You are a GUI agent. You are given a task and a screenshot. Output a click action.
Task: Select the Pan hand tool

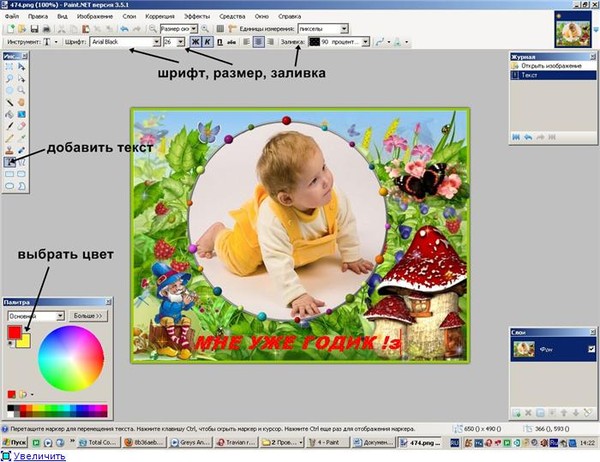click(21, 103)
